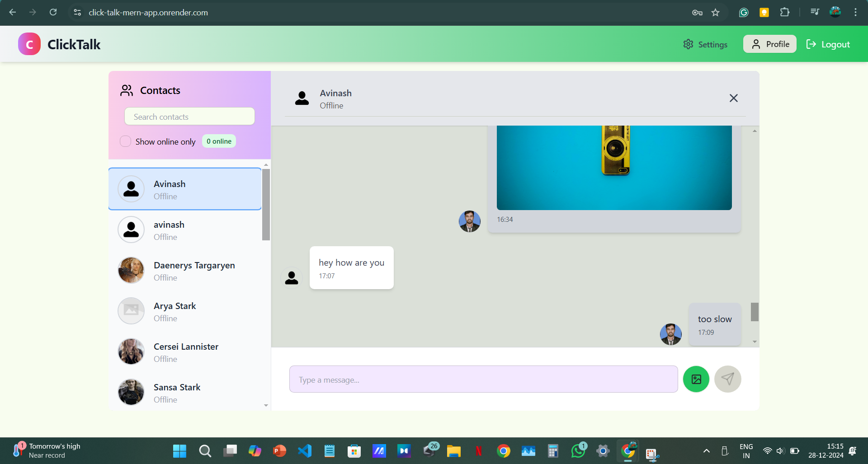Open the yellow camera image thumbnail
The image size is (868, 464).
pos(614,168)
